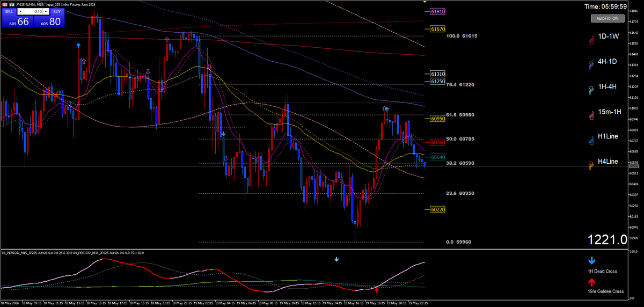Click the blue up arrow signal near 19:15 high
Viewport: 644px width, 307px height.
(387, 109)
